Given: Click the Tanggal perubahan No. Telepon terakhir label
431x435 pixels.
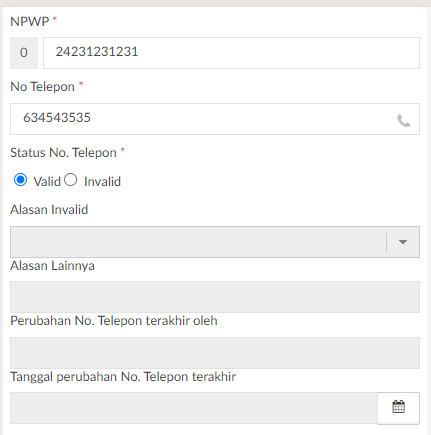Looking at the screenshot, I should 123,377.
